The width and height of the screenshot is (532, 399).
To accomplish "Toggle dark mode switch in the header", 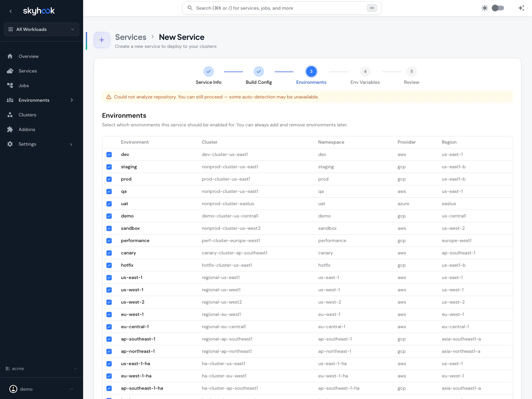I will click(498, 8).
